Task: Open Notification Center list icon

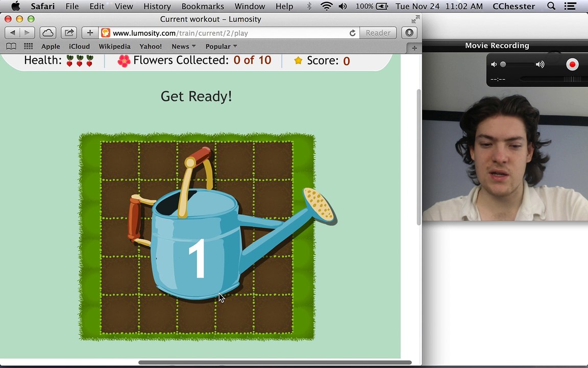Action: (x=570, y=6)
